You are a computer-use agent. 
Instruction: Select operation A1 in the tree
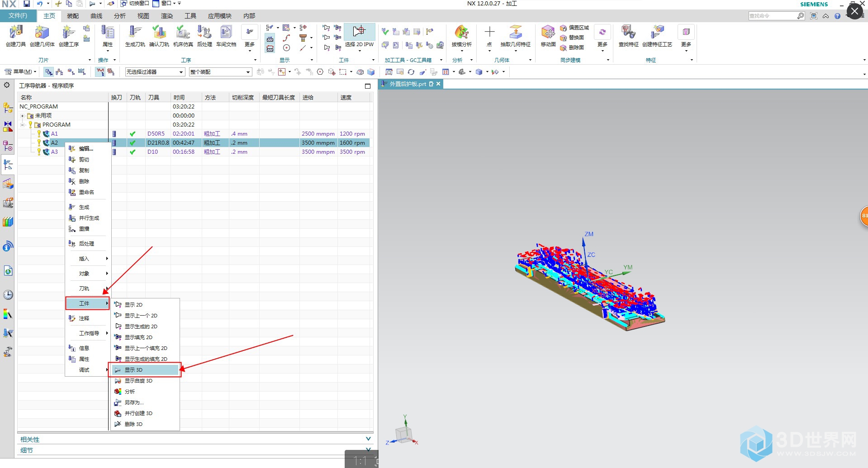coord(54,134)
